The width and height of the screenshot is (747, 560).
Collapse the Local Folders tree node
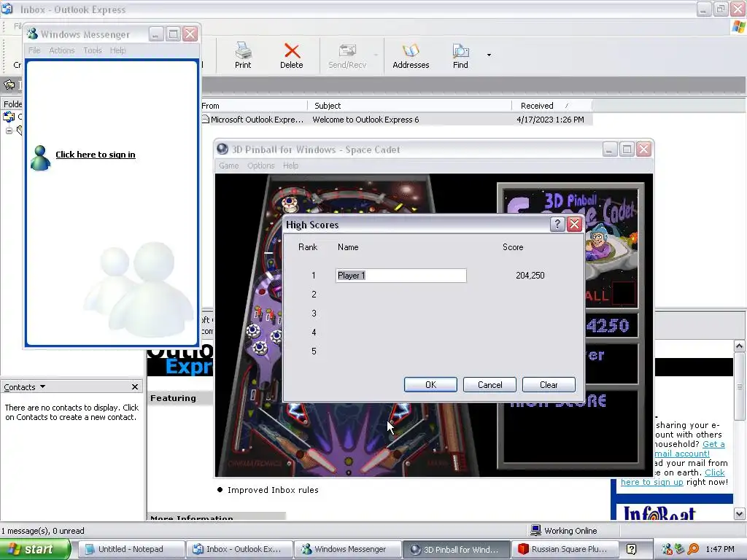pos(9,131)
